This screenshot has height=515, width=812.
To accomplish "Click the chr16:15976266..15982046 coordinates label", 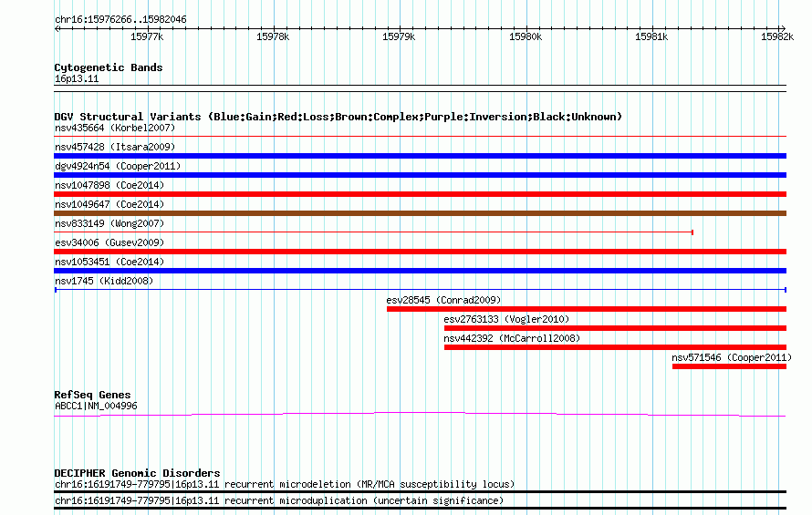I will tap(120, 20).
